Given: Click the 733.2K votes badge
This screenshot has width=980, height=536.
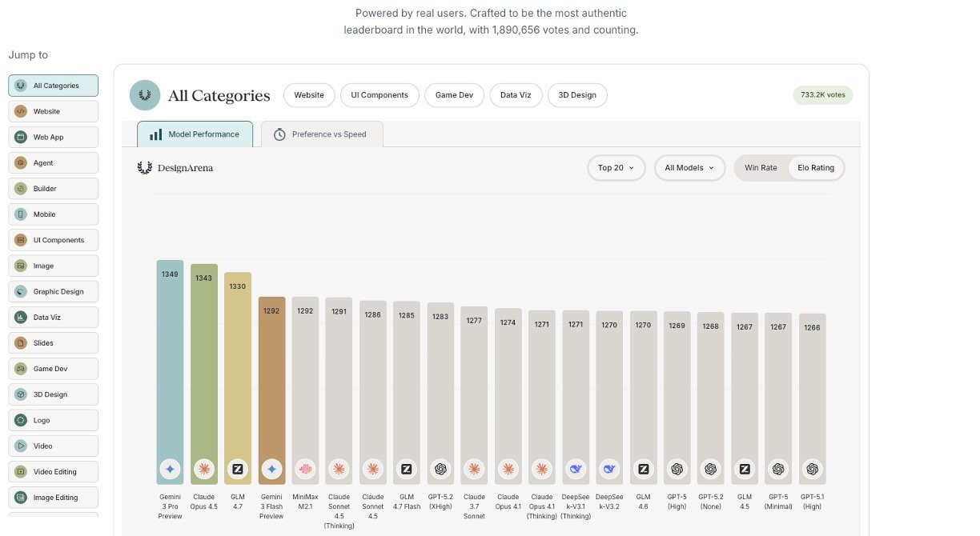Looking at the screenshot, I should 823,95.
